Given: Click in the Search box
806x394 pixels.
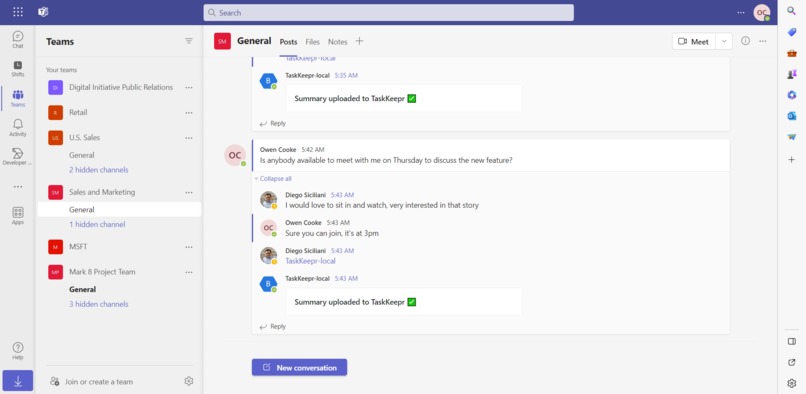Looking at the screenshot, I should coord(389,12).
